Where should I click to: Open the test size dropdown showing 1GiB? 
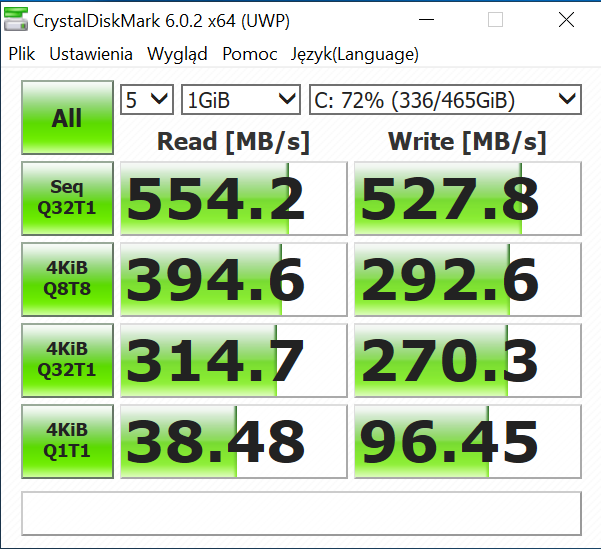click(x=241, y=100)
